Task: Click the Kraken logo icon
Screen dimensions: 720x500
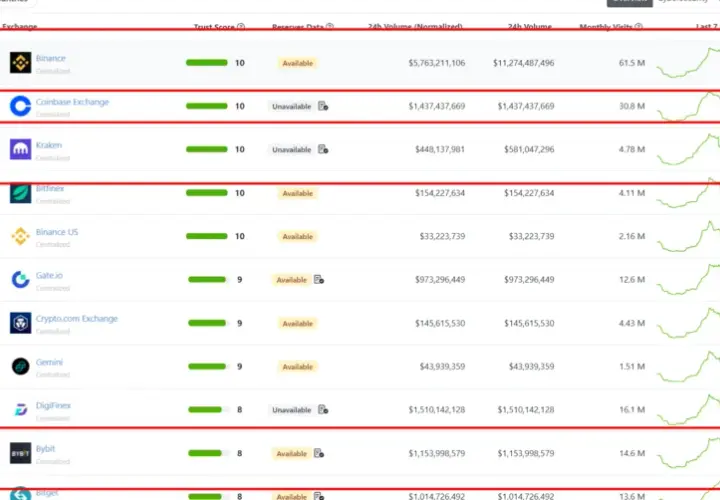Action: pyautogui.click(x=21, y=149)
